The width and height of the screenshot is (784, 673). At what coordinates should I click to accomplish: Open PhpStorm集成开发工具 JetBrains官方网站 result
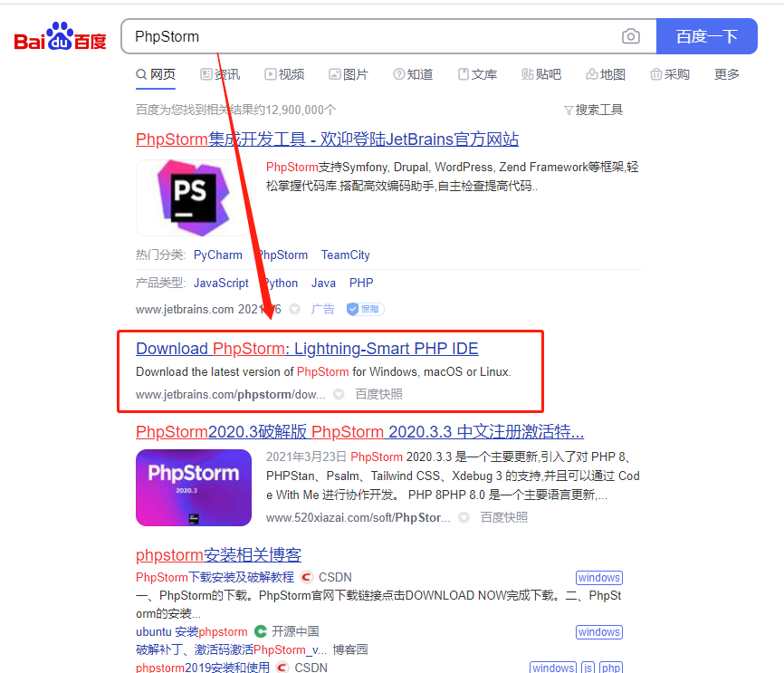[x=327, y=139]
